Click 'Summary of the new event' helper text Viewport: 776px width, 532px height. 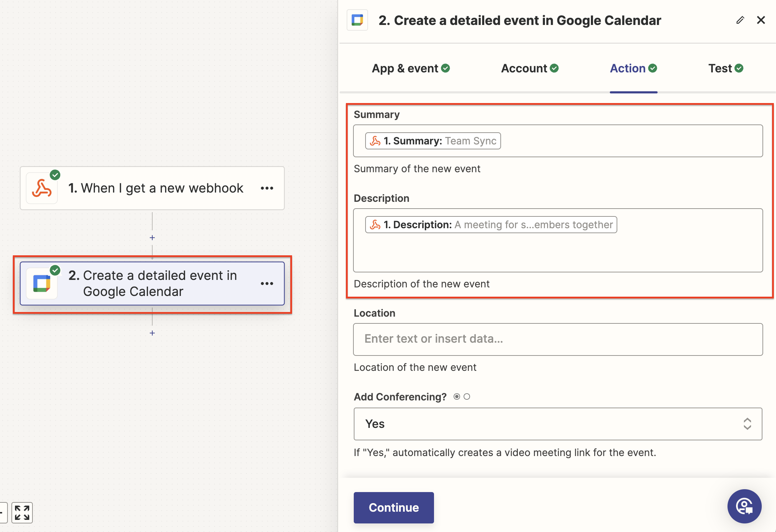(417, 169)
